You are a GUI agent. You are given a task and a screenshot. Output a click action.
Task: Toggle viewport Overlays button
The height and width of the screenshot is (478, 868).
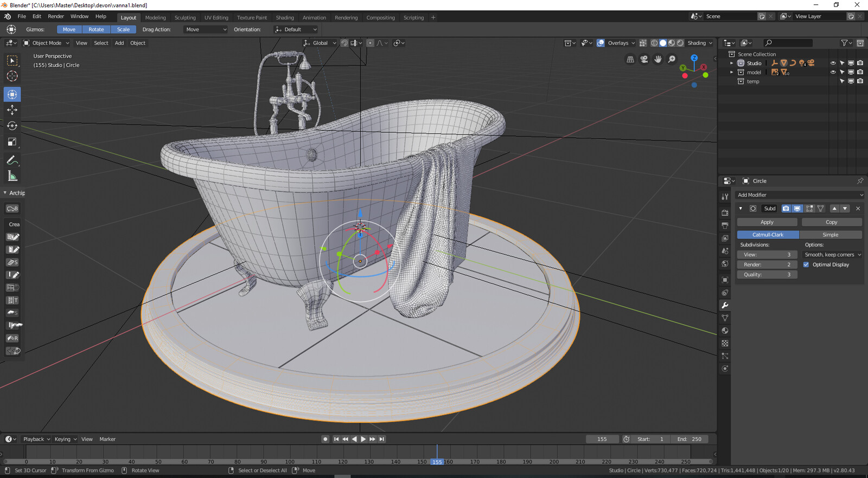601,43
